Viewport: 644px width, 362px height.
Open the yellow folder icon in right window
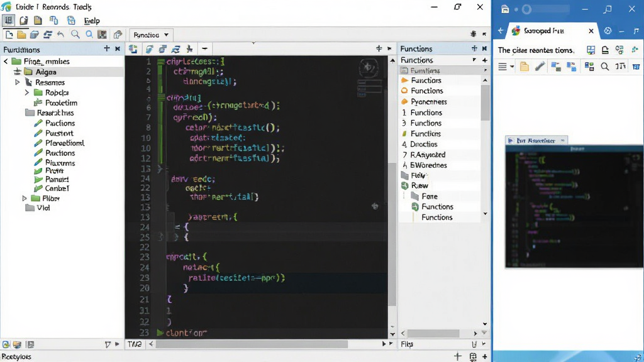(x=525, y=67)
